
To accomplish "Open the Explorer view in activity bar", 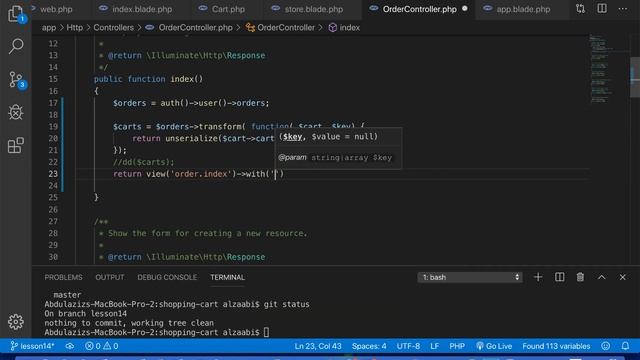I will (16, 14).
